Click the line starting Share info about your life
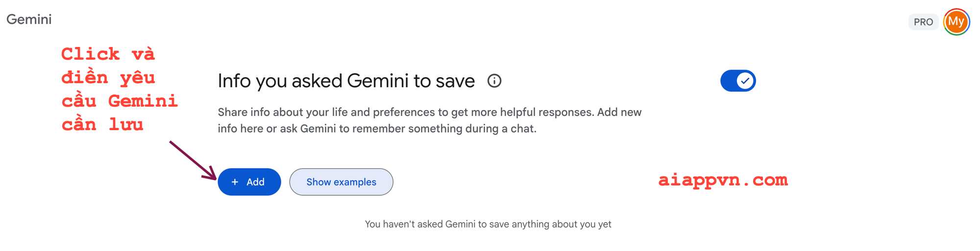 (x=430, y=112)
